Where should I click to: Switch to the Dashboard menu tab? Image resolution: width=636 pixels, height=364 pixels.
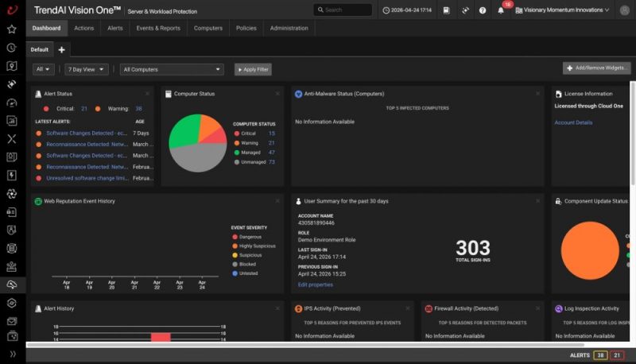(46, 28)
